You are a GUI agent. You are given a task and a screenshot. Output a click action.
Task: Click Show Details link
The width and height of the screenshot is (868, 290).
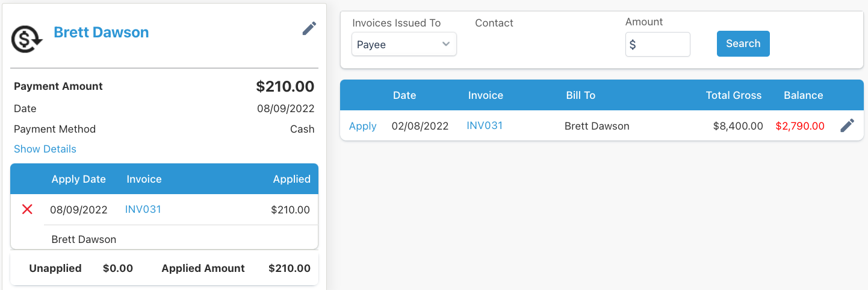click(45, 149)
